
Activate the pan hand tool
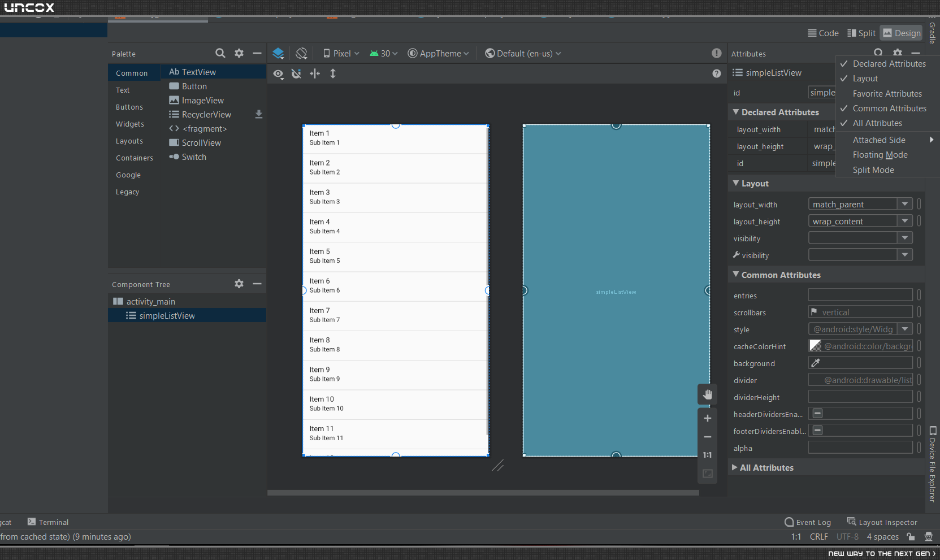coord(708,394)
